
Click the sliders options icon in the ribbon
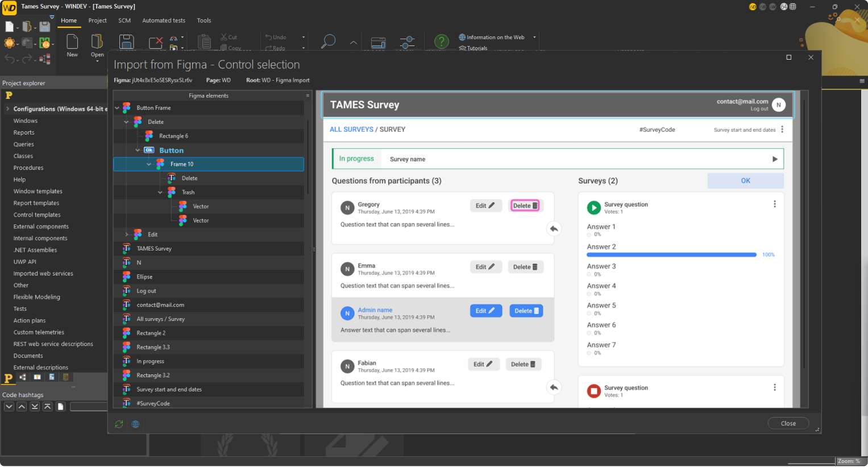click(x=407, y=42)
